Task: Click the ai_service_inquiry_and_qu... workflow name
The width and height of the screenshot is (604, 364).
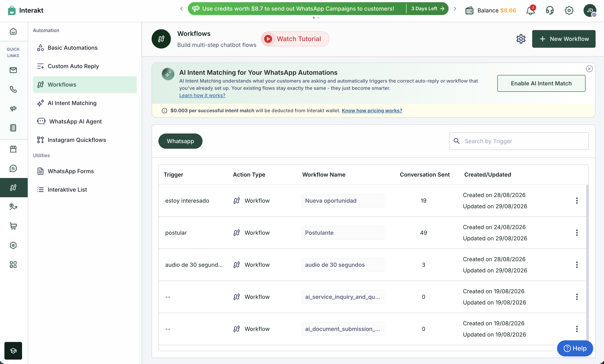Action: [343, 297]
